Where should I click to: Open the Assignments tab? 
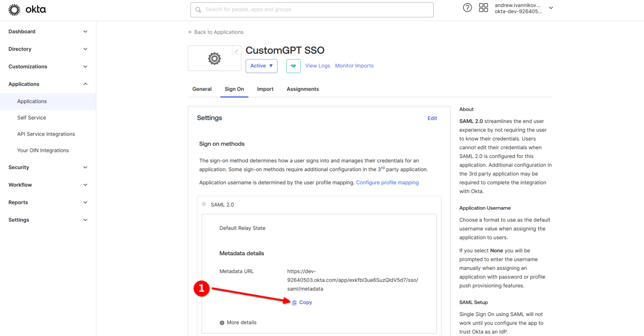(303, 89)
